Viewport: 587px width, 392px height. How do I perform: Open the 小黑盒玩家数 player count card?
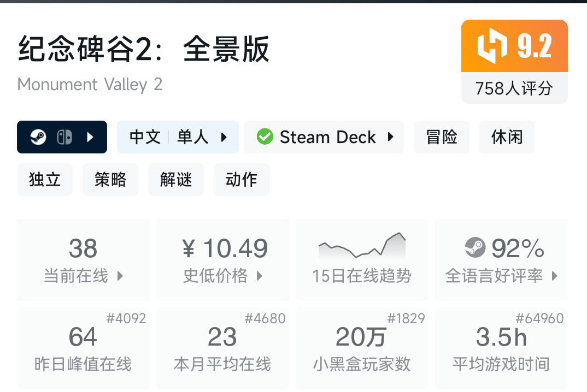coord(362,348)
